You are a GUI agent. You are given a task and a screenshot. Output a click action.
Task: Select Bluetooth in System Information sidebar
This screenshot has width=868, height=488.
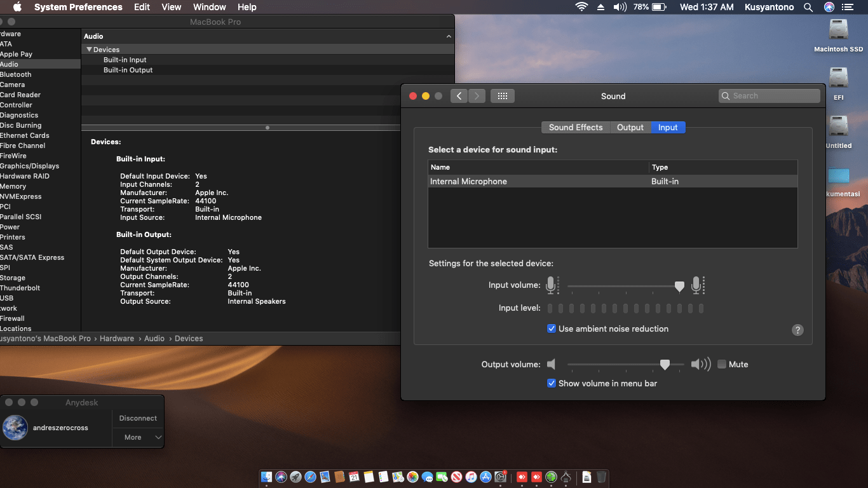tap(16, 74)
